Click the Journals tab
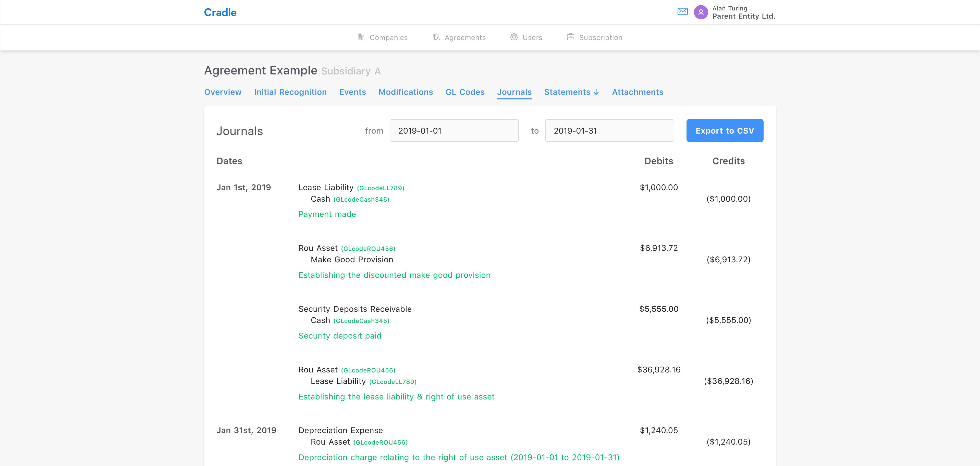This screenshot has width=980, height=466. pyautogui.click(x=514, y=92)
